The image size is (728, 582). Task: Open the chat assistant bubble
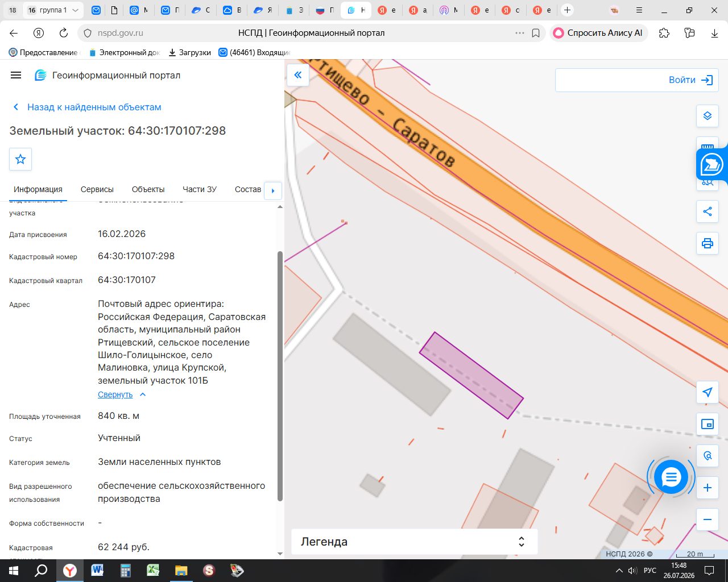[671, 477]
